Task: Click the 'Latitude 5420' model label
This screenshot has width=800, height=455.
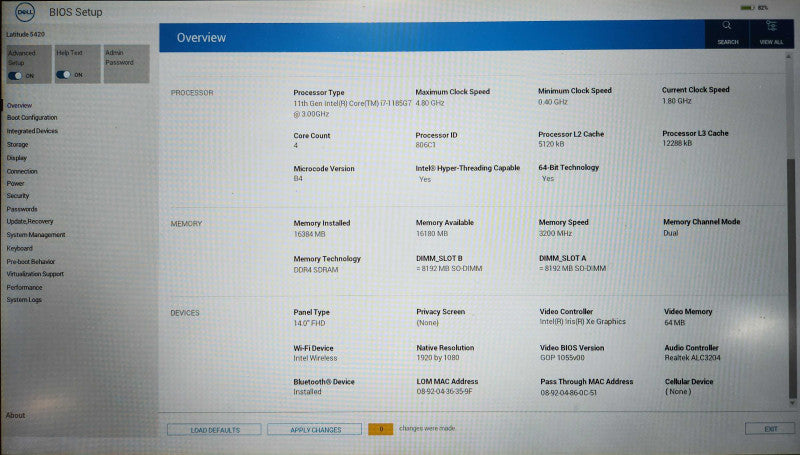Action: pos(26,34)
